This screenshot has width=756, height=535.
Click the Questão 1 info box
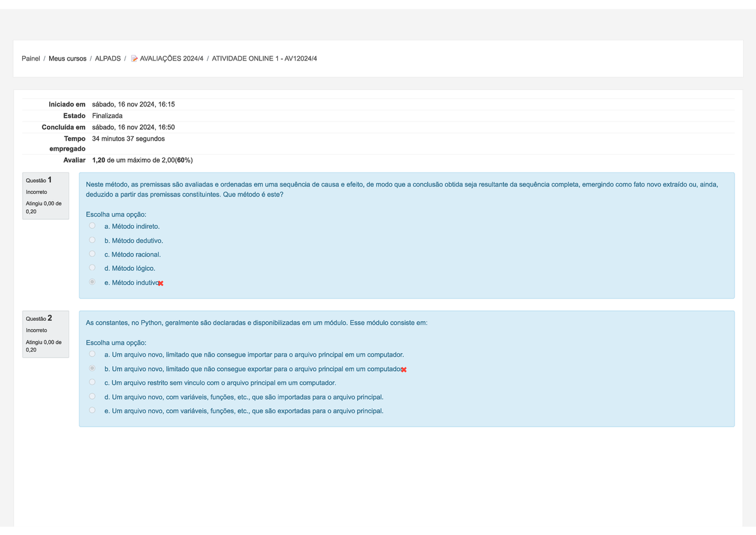45,196
